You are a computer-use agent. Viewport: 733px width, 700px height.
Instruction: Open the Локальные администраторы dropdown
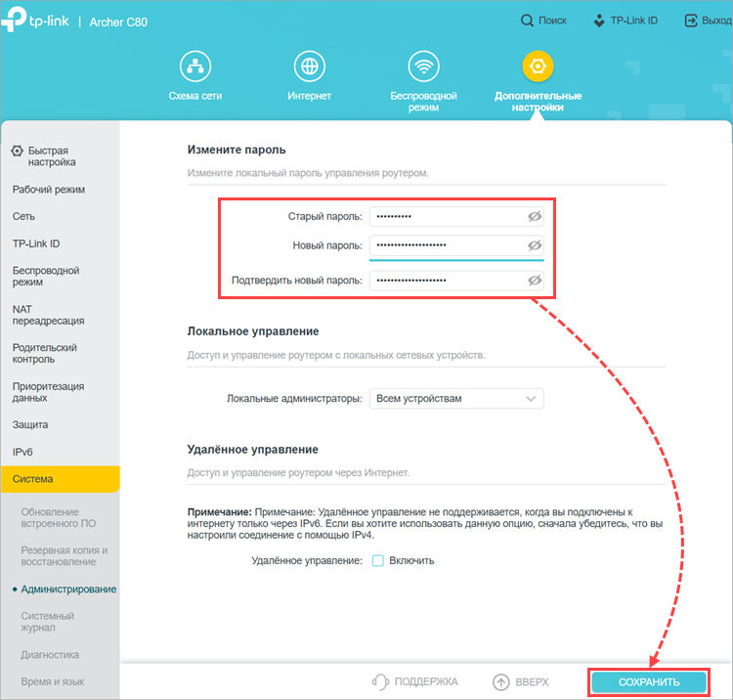pos(456,399)
